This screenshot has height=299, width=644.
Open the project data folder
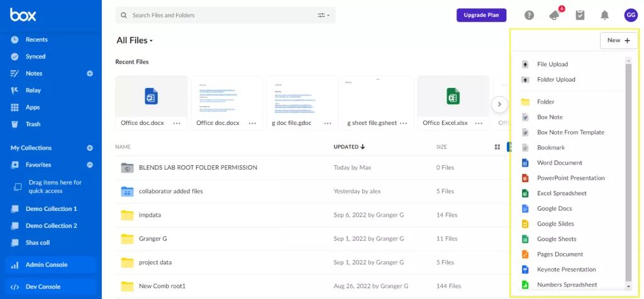point(155,263)
